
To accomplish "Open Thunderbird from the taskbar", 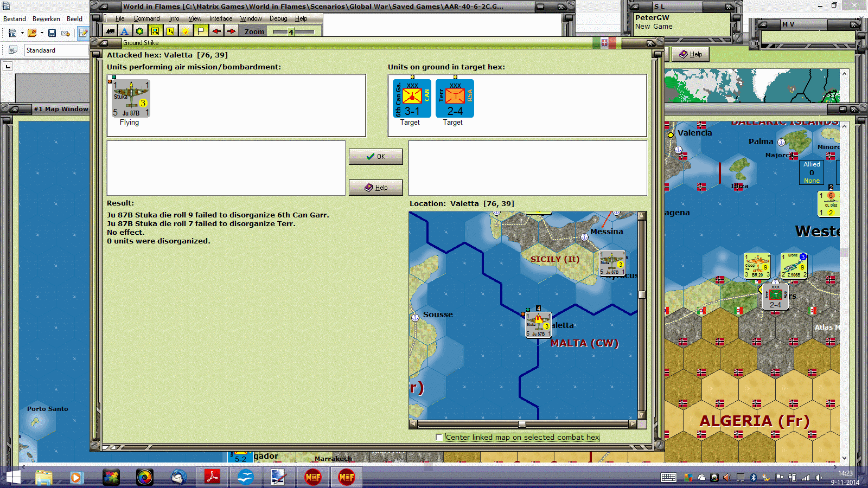I will tap(178, 477).
